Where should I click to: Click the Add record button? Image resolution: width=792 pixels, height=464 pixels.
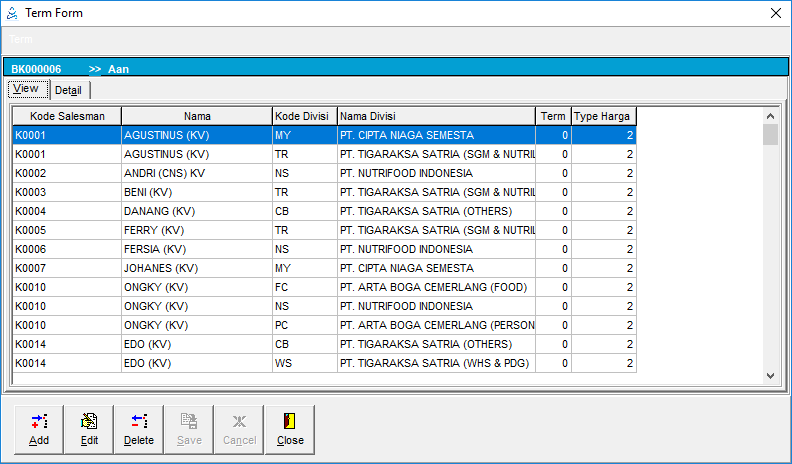39,430
